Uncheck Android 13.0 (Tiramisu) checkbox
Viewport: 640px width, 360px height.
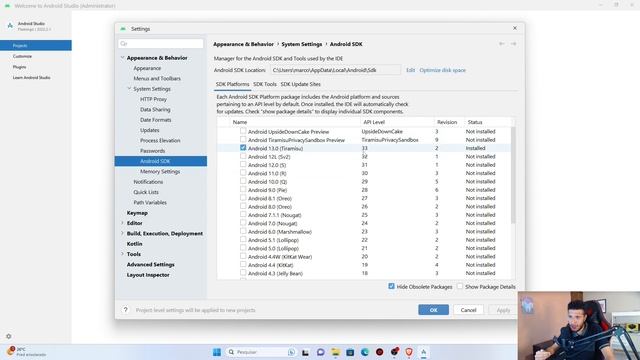point(243,148)
